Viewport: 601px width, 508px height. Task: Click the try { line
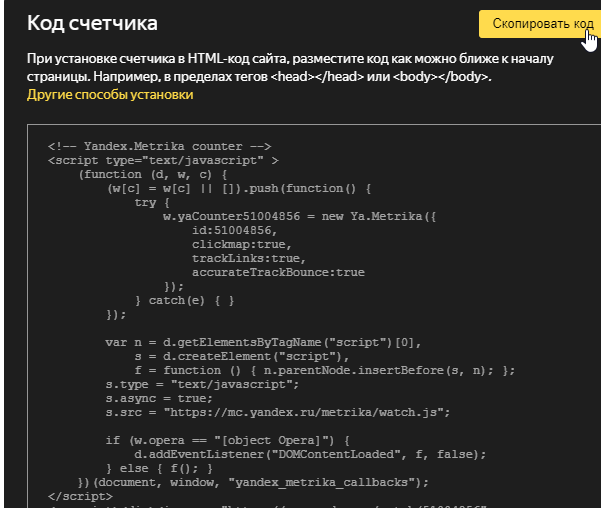[x=152, y=202]
